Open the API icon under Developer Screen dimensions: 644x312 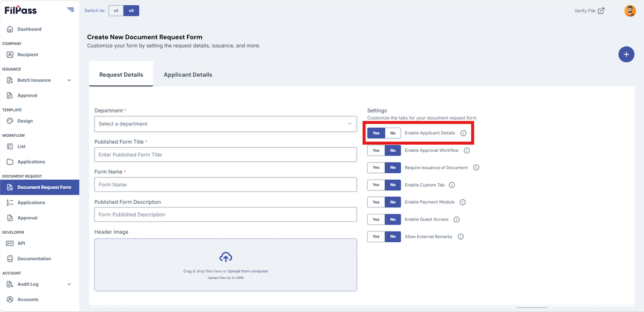[x=10, y=243]
